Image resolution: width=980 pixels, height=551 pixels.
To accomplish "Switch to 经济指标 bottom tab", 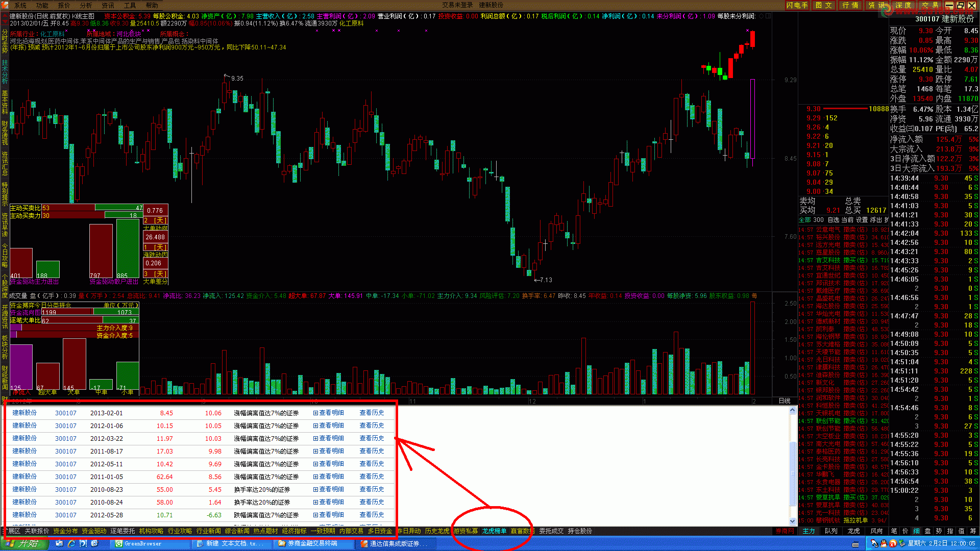I will (x=294, y=531).
